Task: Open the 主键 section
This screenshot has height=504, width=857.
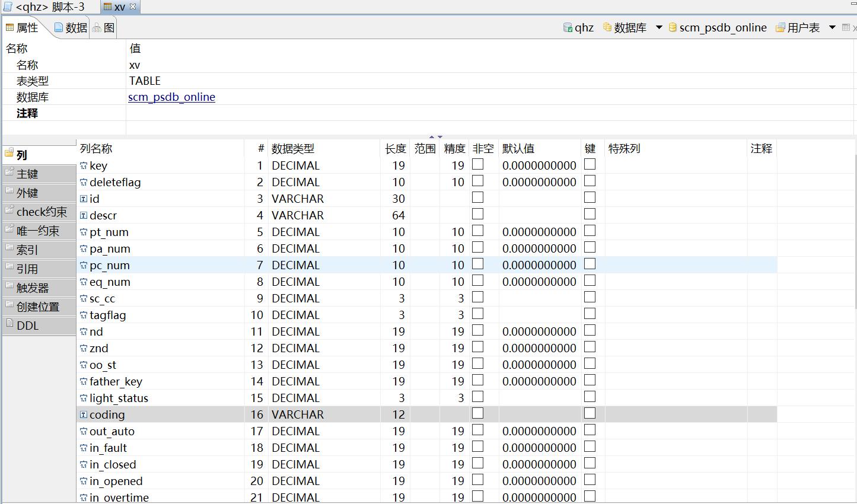Action: 39,174
